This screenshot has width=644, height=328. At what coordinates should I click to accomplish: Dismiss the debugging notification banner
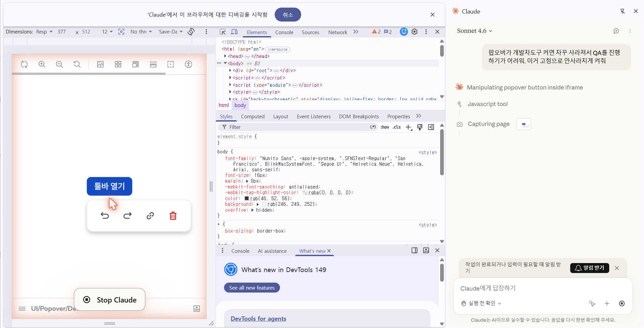[433, 15]
